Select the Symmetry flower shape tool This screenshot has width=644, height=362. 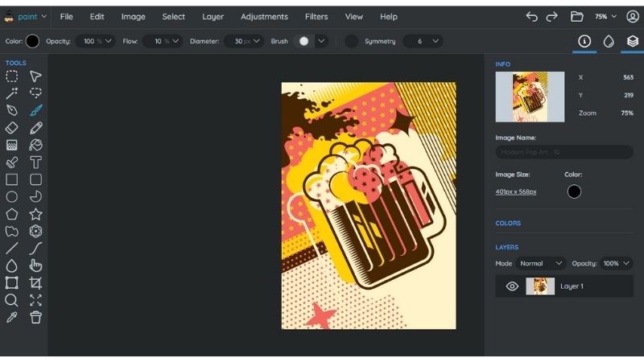click(35, 232)
